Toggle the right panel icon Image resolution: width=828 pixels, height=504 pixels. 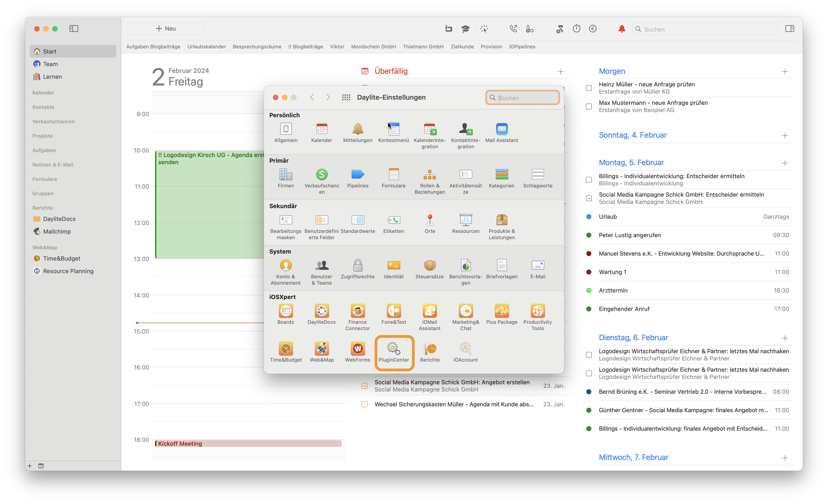click(x=790, y=29)
